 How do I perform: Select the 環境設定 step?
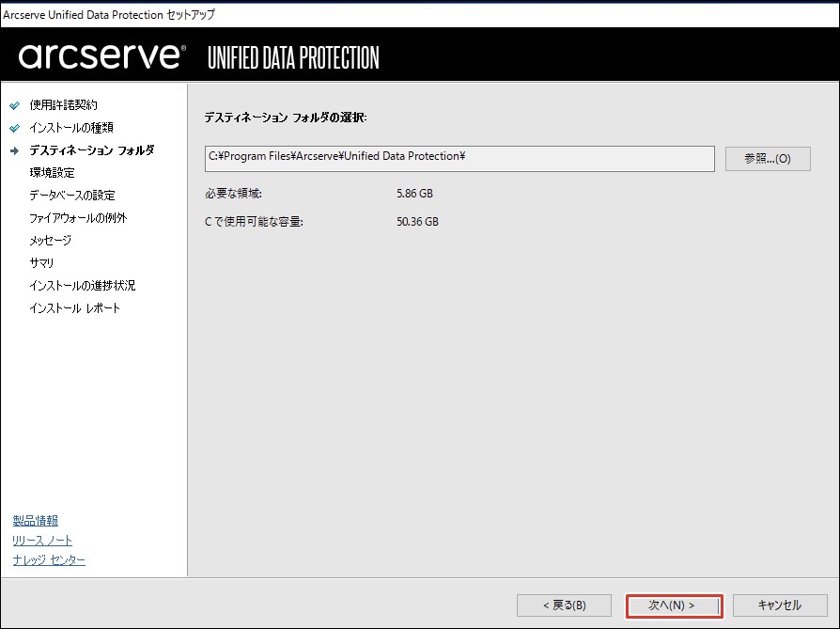[52, 173]
